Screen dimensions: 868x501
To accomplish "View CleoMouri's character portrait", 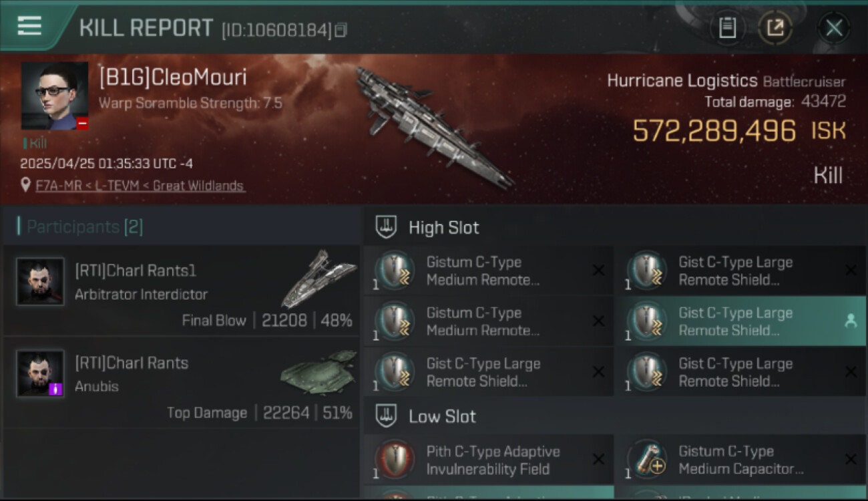I will pos(55,96).
